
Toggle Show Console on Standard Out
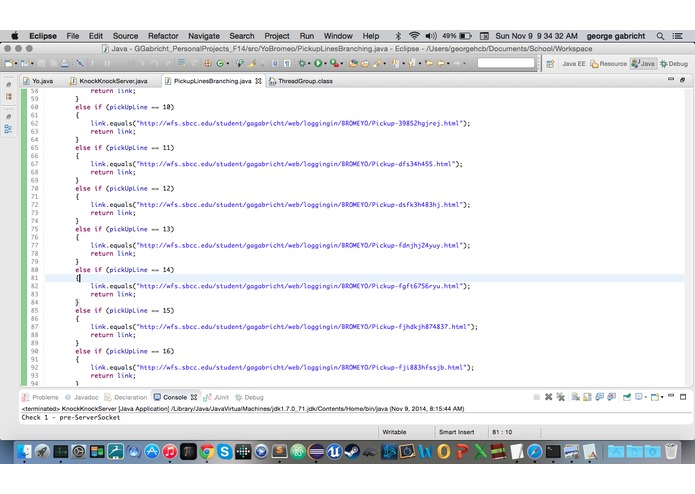(x=600, y=397)
